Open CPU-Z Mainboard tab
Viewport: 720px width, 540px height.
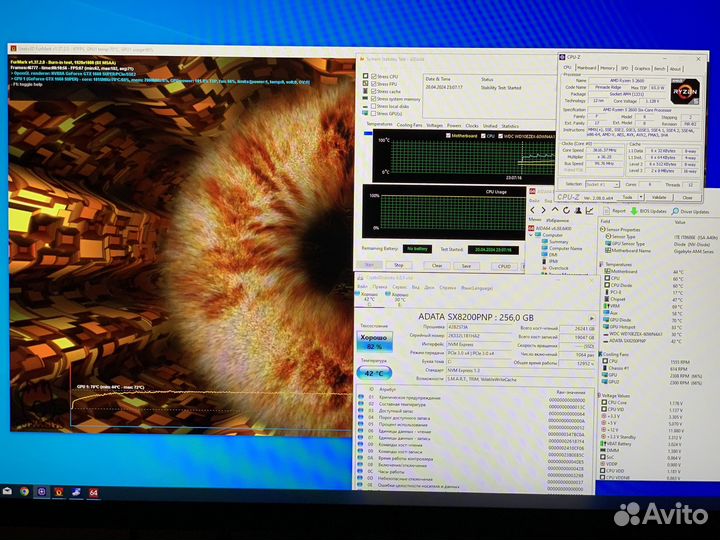586,68
